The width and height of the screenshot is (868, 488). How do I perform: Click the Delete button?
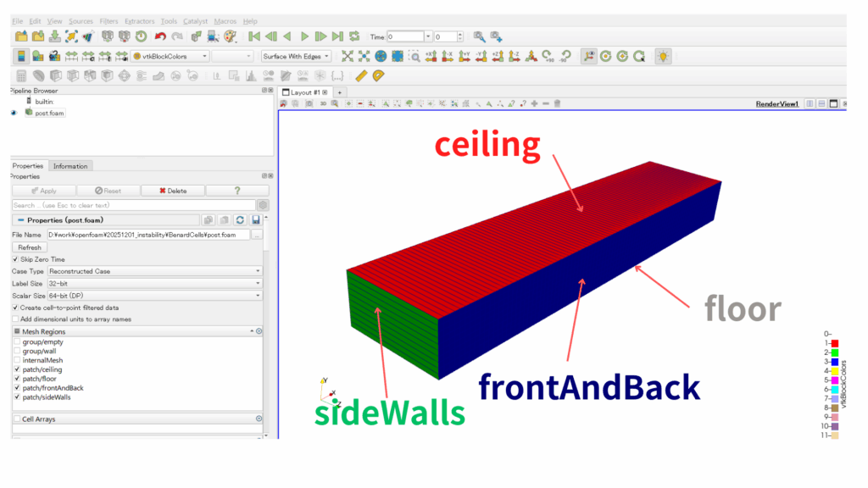point(173,191)
